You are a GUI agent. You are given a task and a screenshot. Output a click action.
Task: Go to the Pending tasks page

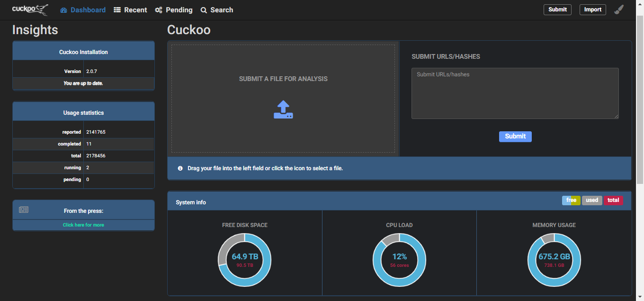pyautogui.click(x=174, y=10)
